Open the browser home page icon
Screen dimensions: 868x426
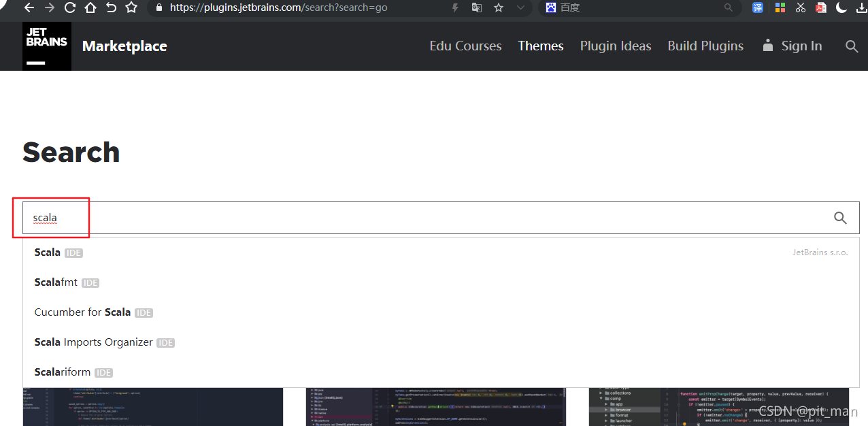click(x=90, y=8)
